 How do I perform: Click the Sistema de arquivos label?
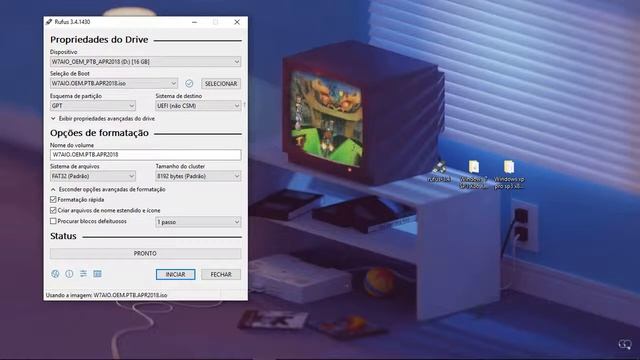point(75,167)
